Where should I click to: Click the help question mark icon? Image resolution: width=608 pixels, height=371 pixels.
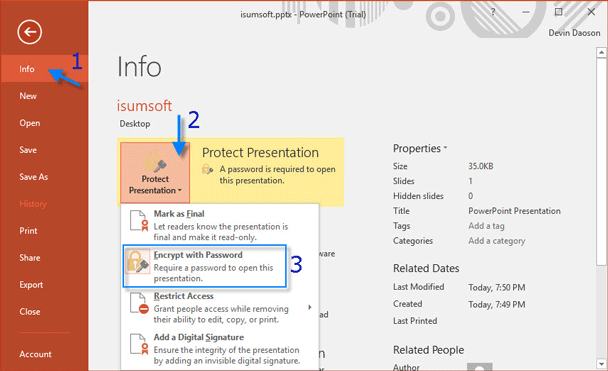493,12
